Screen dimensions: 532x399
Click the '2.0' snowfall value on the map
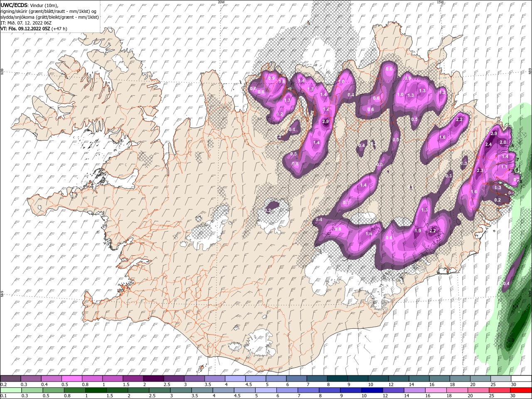503,142
